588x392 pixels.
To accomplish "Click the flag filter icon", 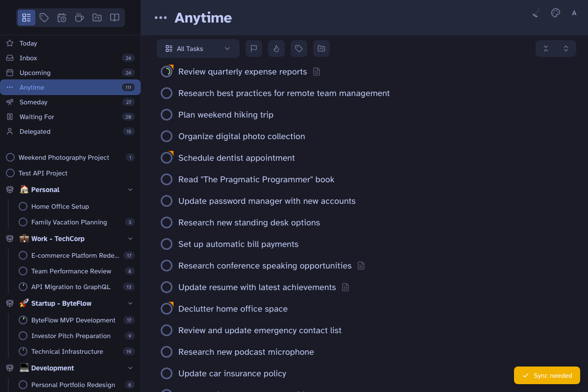I will (x=254, y=49).
